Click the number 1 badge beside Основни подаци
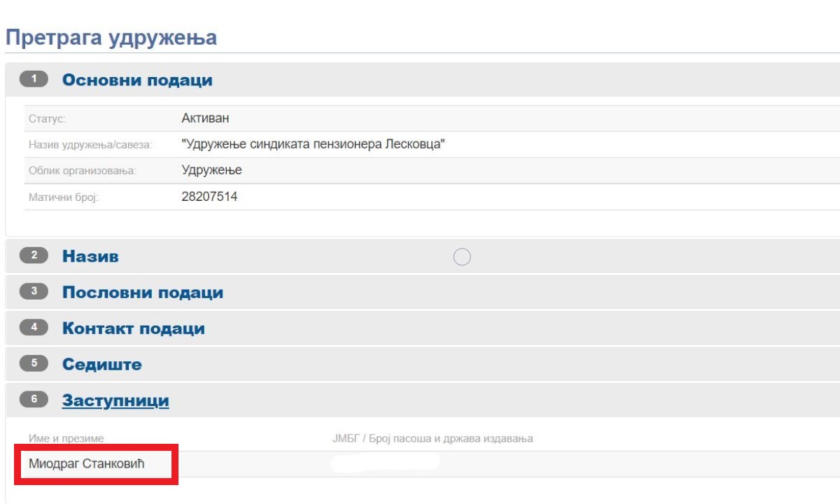Screen dimensions: 840x504 pos(34,80)
